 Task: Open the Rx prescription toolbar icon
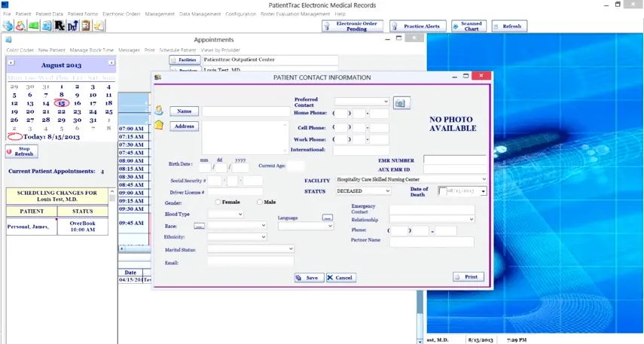tap(60, 26)
